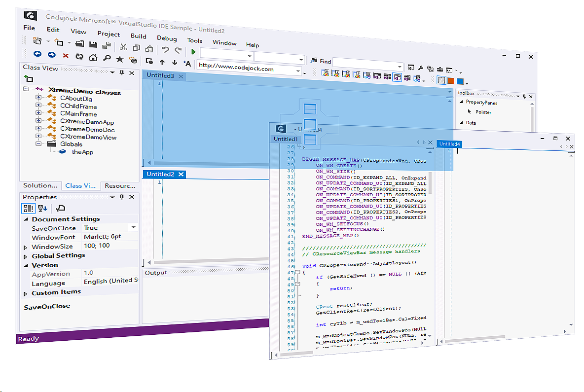
Task: Click the Favorites star icon
Action: (119, 59)
